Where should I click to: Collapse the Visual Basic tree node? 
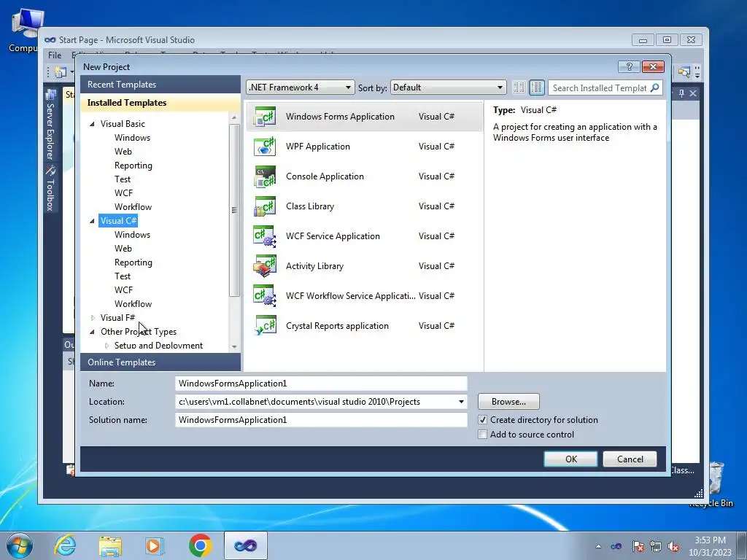pos(92,124)
